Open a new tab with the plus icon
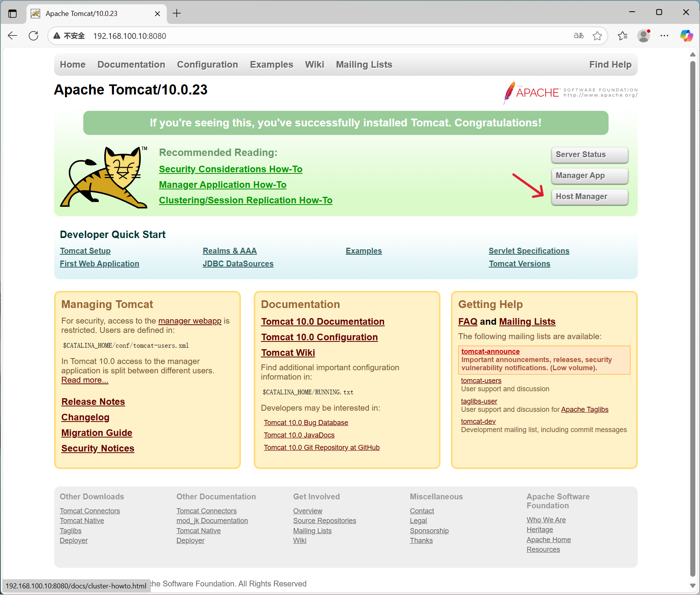The image size is (700, 595). coord(177,13)
